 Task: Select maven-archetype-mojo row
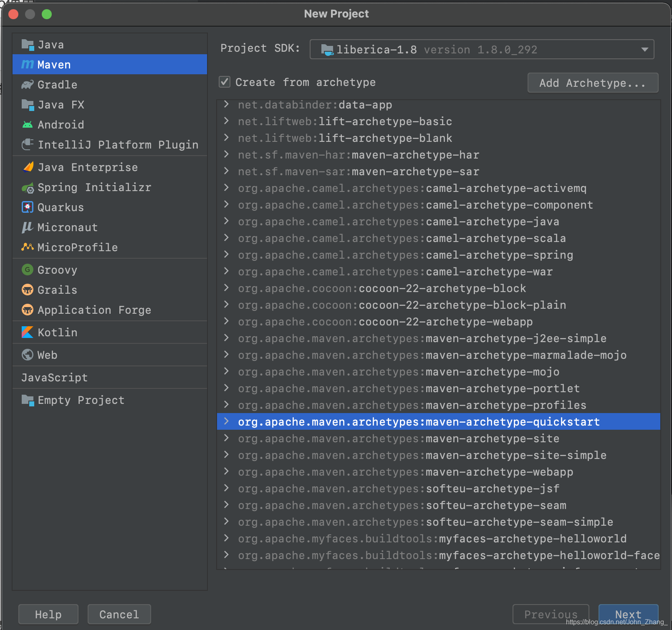point(438,372)
